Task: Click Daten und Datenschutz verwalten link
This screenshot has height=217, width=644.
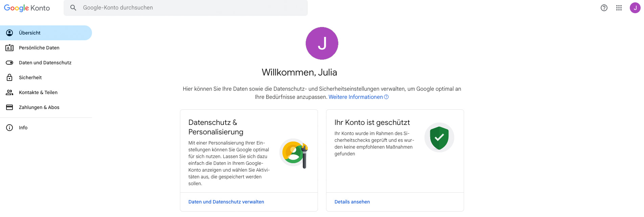Action: coord(226,202)
